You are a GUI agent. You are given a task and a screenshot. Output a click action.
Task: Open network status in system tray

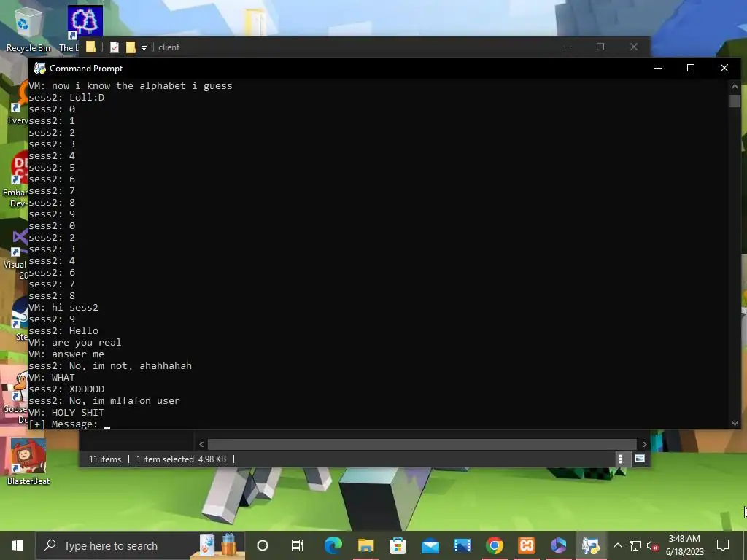click(635, 545)
